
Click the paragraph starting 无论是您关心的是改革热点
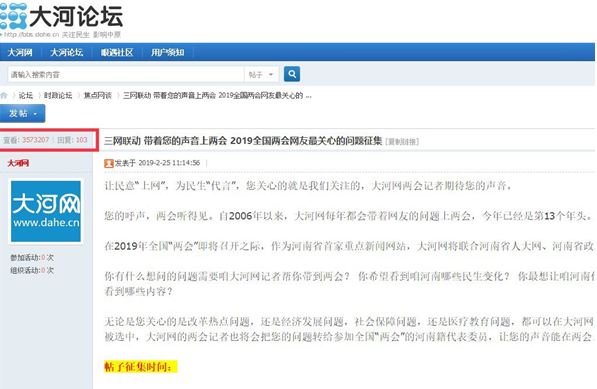point(349,329)
